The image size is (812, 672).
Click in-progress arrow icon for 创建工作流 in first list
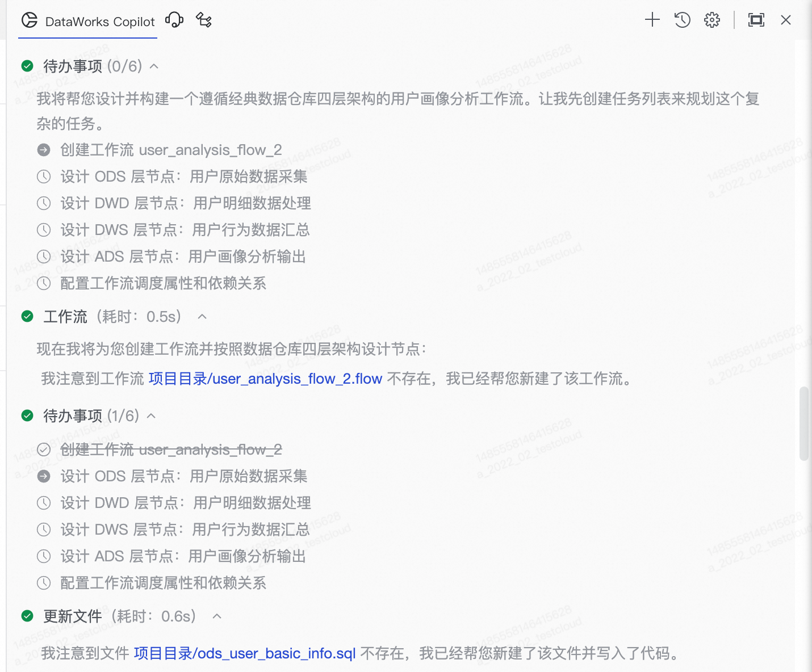[x=44, y=150]
